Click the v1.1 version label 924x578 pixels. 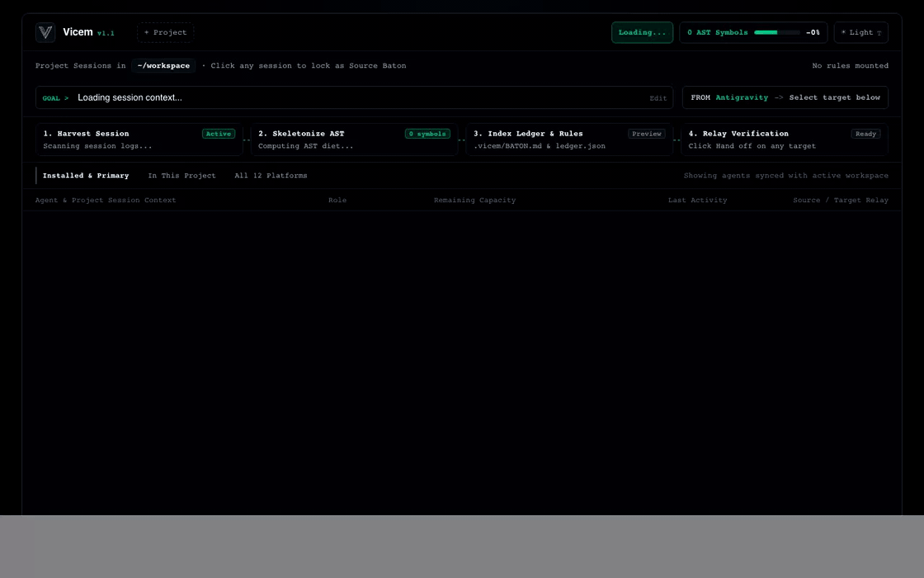[106, 34]
